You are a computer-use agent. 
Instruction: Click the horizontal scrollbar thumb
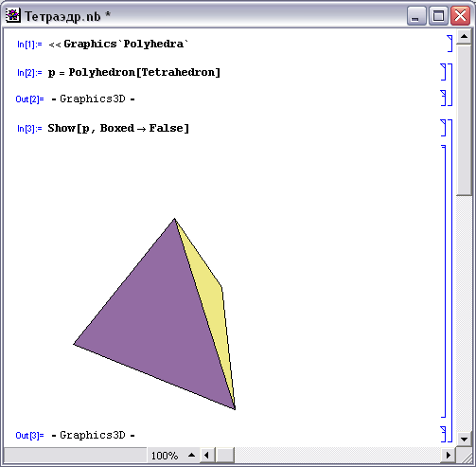pos(225,456)
